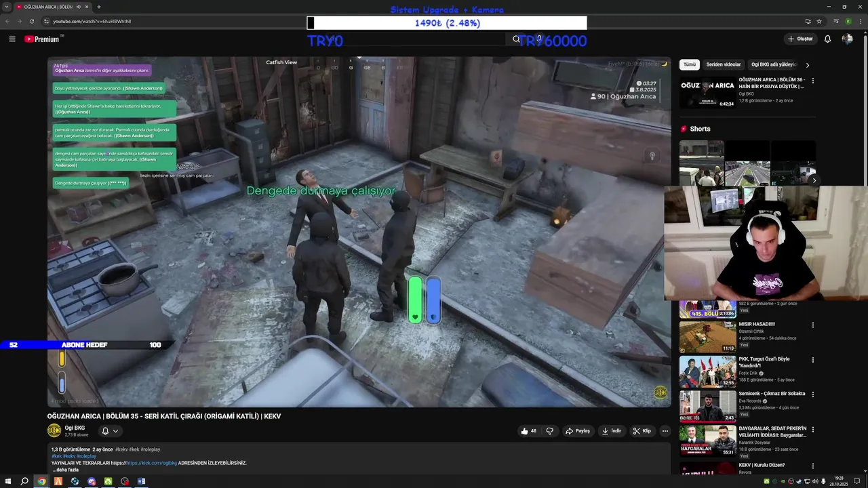The width and height of the screenshot is (868, 488).
Task: Click the taskbar clock 19:28
Action: click(838, 481)
